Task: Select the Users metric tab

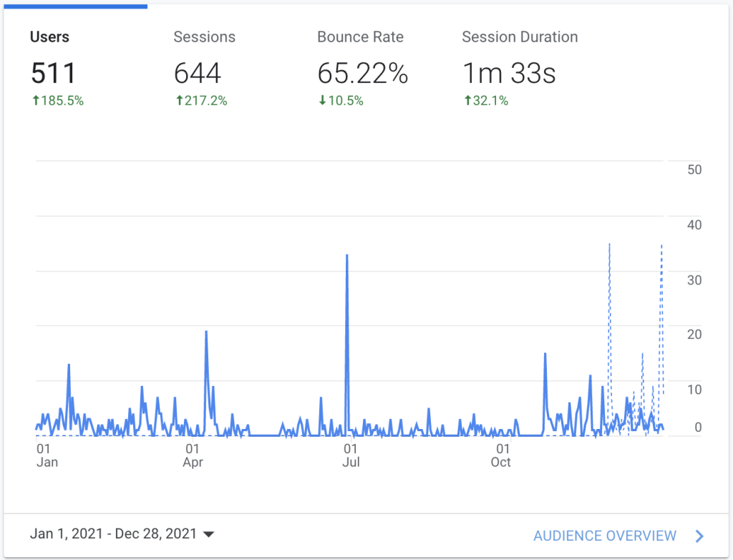Action: pyautogui.click(x=49, y=37)
